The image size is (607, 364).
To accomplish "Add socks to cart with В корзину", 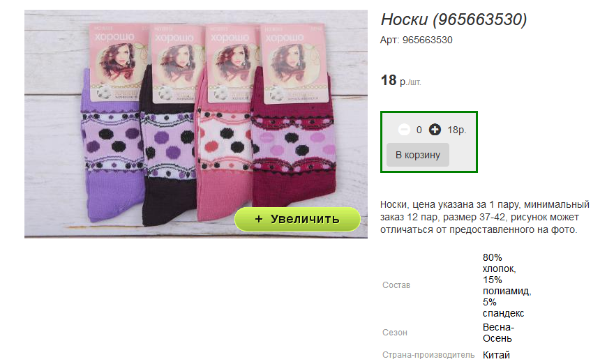I will coord(418,155).
